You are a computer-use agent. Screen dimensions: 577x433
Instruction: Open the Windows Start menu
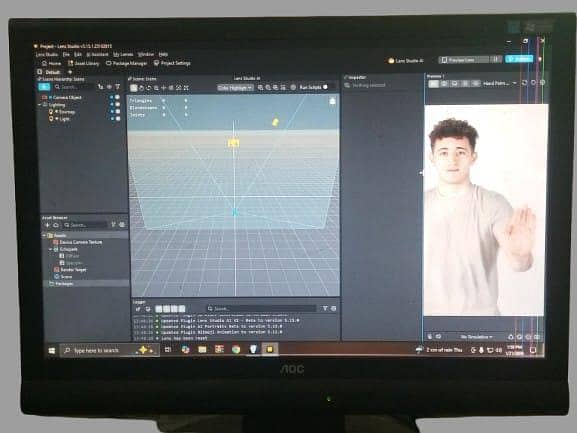(52, 351)
